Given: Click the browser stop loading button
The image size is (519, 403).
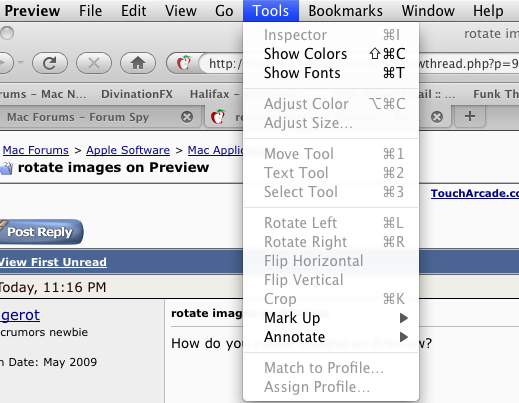Looking at the screenshot, I should 94,63.
